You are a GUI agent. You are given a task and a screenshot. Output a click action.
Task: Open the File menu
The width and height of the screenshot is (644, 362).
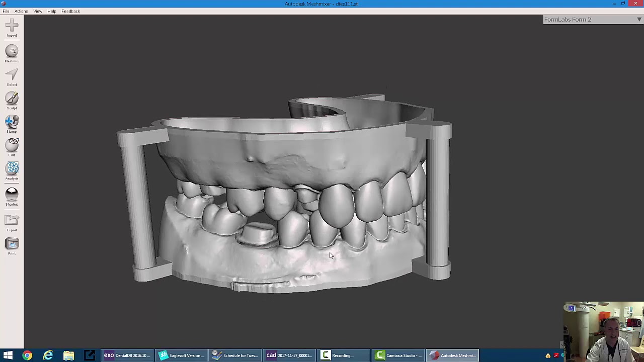6,11
